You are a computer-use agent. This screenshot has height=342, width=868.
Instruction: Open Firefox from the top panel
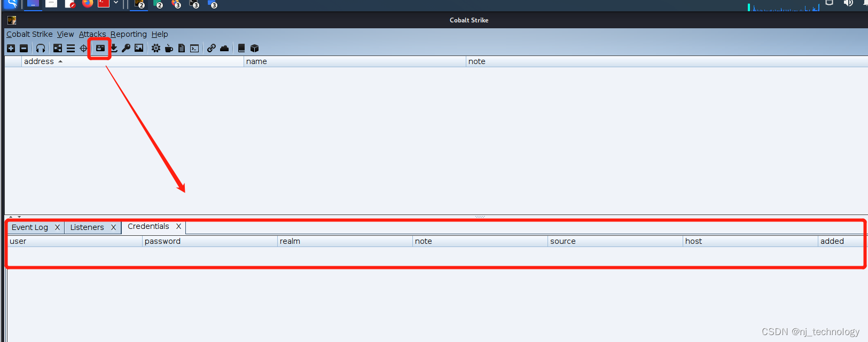(88, 3)
